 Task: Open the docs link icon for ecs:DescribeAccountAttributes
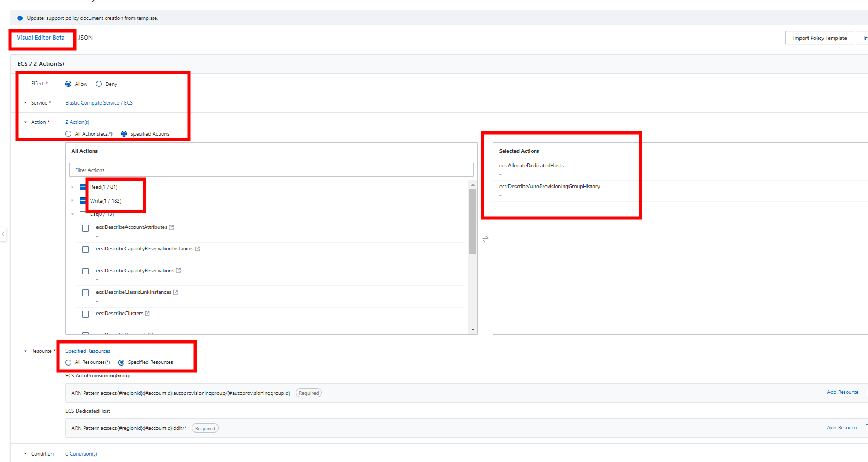tap(171, 227)
